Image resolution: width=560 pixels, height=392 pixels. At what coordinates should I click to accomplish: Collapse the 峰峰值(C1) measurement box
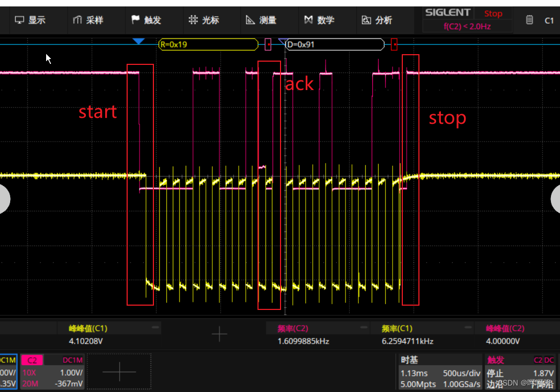click(x=156, y=327)
